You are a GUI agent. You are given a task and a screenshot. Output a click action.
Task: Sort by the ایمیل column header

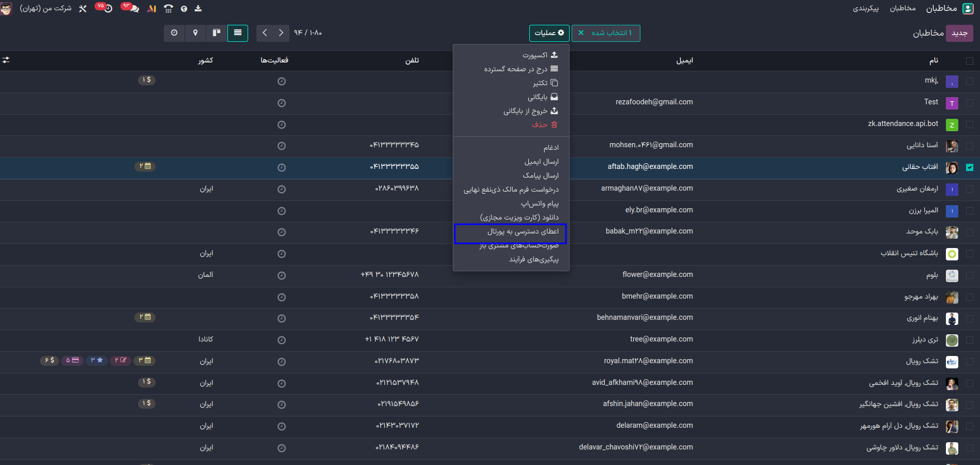click(684, 60)
